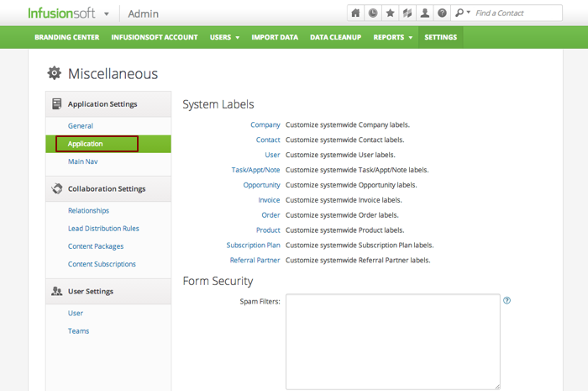Customize Task/Appt/Note labels
588x391 pixels.
point(255,170)
